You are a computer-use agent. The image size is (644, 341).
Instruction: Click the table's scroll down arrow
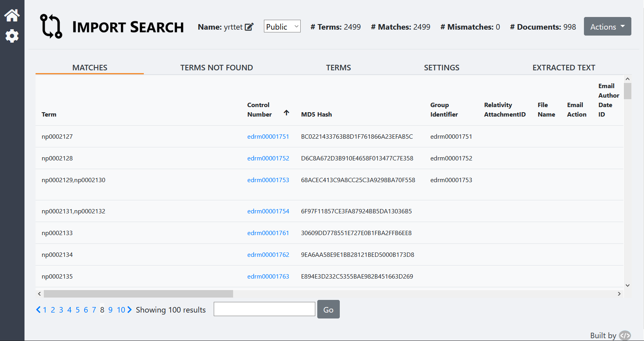627,285
